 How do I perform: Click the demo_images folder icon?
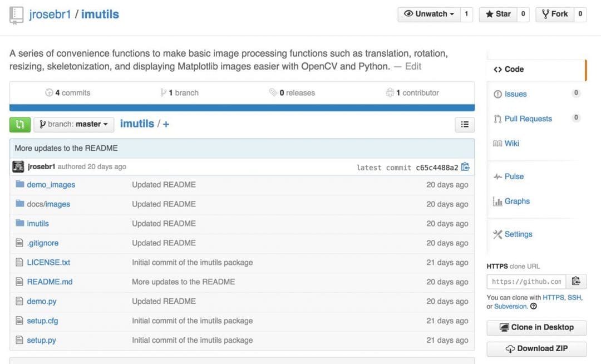pyautogui.click(x=20, y=184)
